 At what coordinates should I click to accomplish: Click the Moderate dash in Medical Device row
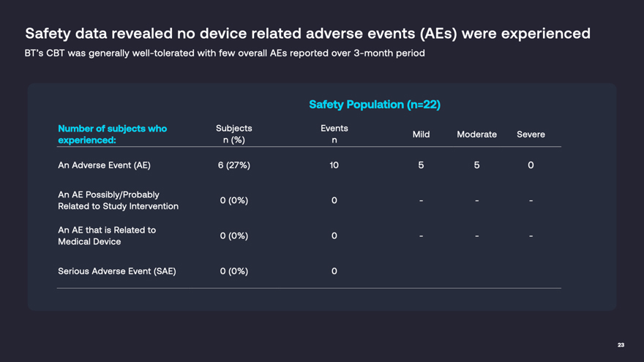pos(476,235)
